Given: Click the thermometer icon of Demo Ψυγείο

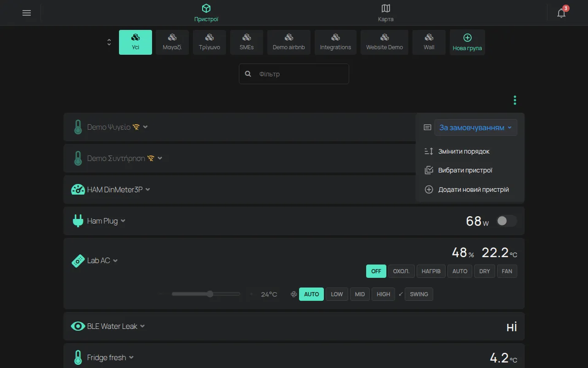Looking at the screenshot, I should point(78,127).
